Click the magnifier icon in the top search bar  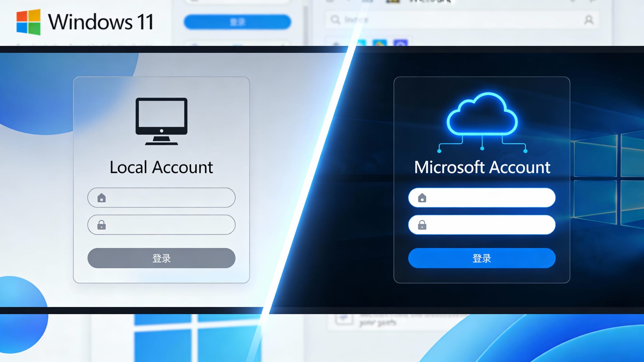[335, 20]
